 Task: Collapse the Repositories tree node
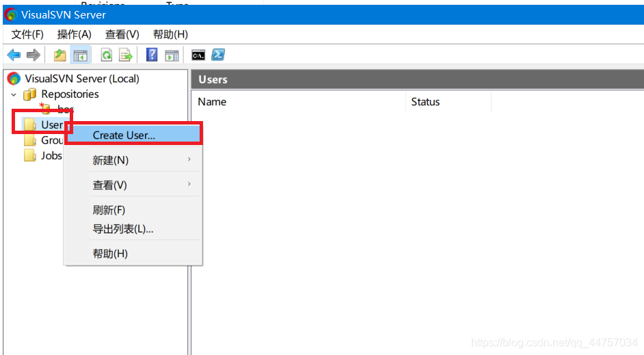[x=14, y=94]
